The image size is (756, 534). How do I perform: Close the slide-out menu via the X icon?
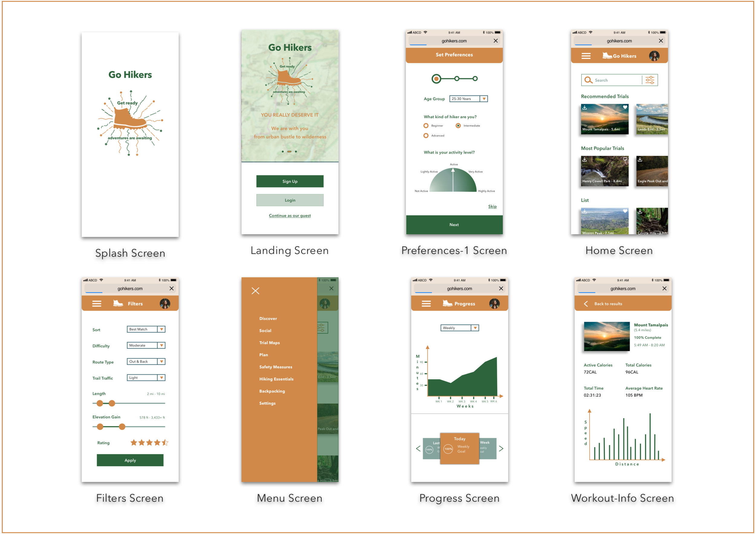pyautogui.click(x=255, y=291)
